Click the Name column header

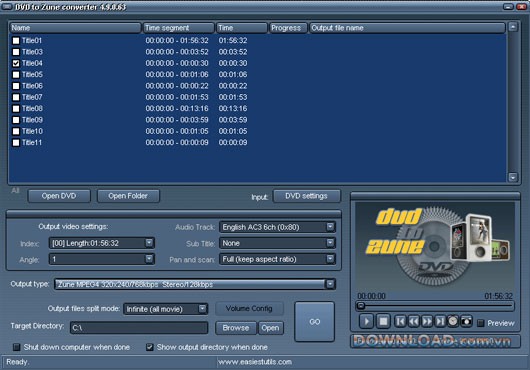pos(75,28)
